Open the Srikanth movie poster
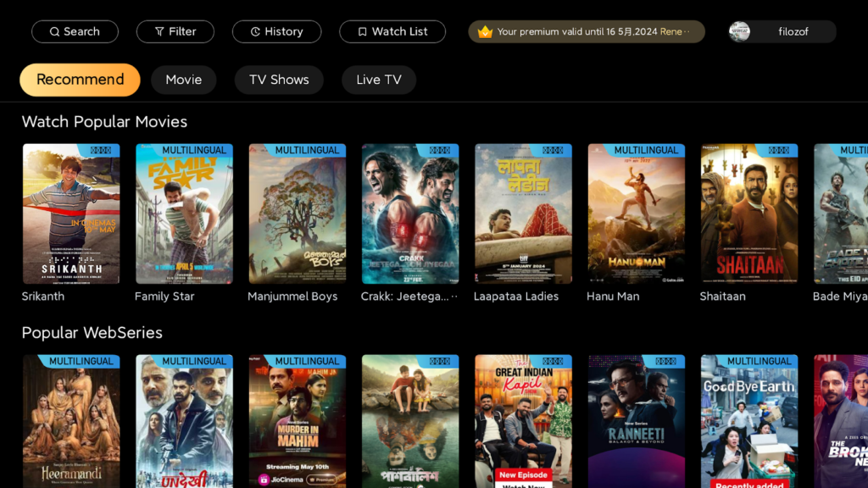The height and width of the screenshot is (488, 868). click(71, 213)
